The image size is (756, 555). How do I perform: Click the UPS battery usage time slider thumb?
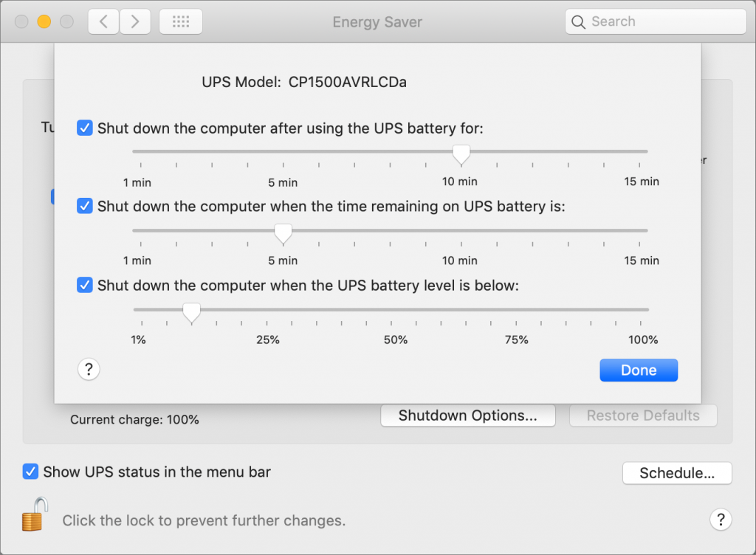click(461, 154)
